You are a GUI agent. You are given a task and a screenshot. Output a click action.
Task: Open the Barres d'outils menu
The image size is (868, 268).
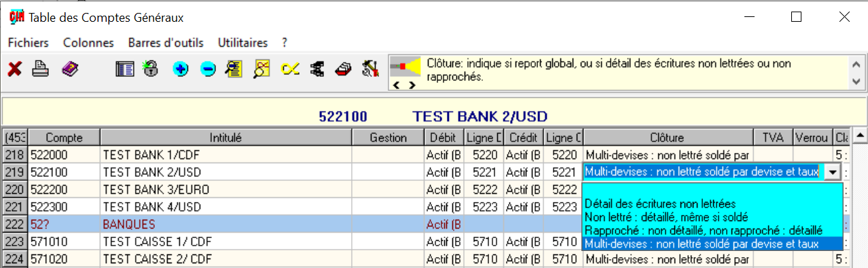coord(166,42)
